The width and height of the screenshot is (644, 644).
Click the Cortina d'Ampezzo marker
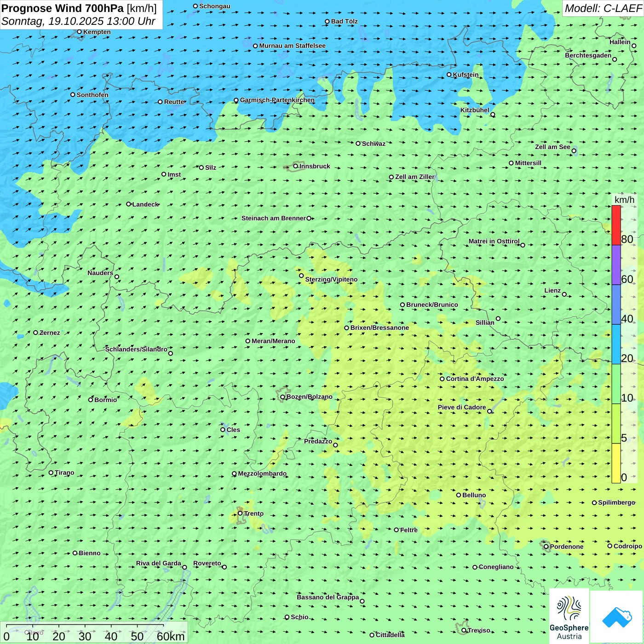[x=442, y=379]
